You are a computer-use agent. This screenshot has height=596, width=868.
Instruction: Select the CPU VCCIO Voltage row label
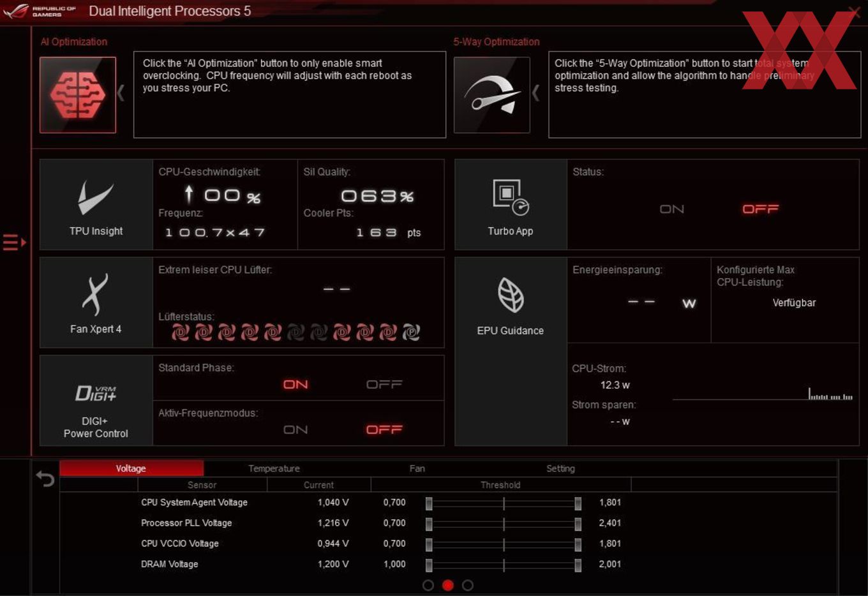coord(180,543)
